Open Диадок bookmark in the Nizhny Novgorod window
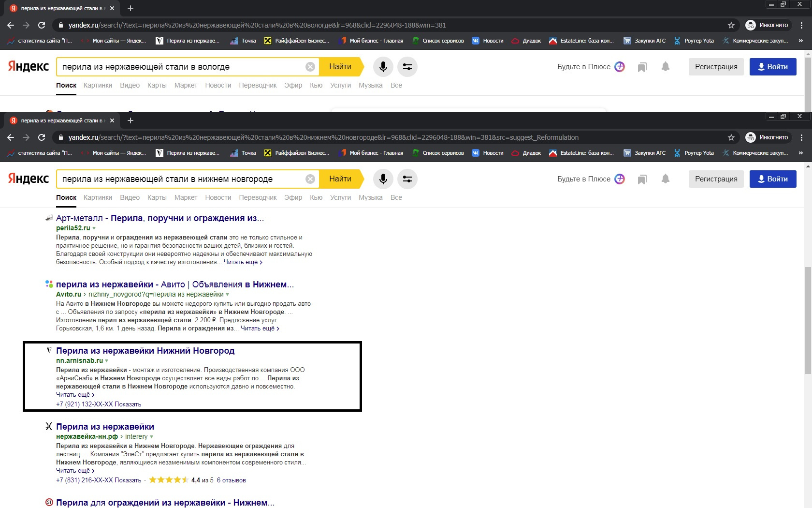 coord(526,153)
